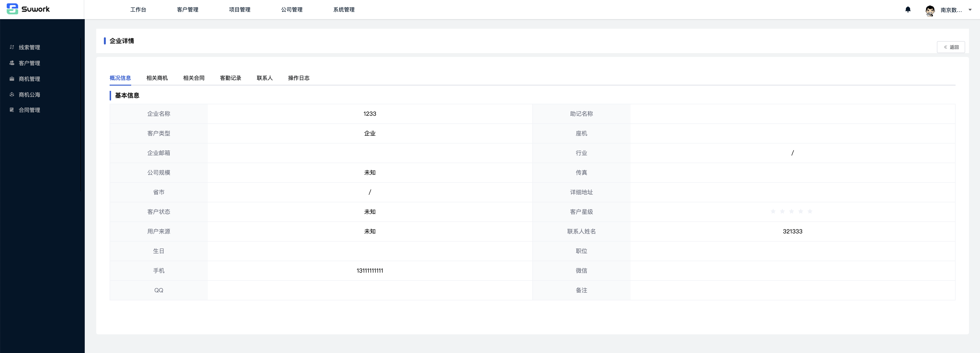Select 客户管理 in the sidebar
The height and width of the screenshot is (353, 980).
(29, 63)
